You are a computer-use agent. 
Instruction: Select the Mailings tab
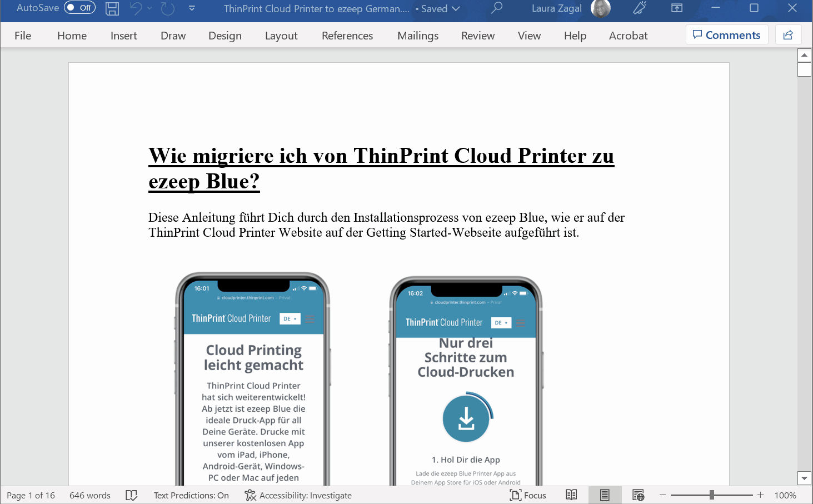pyautogui.click(x=418, y=36)
